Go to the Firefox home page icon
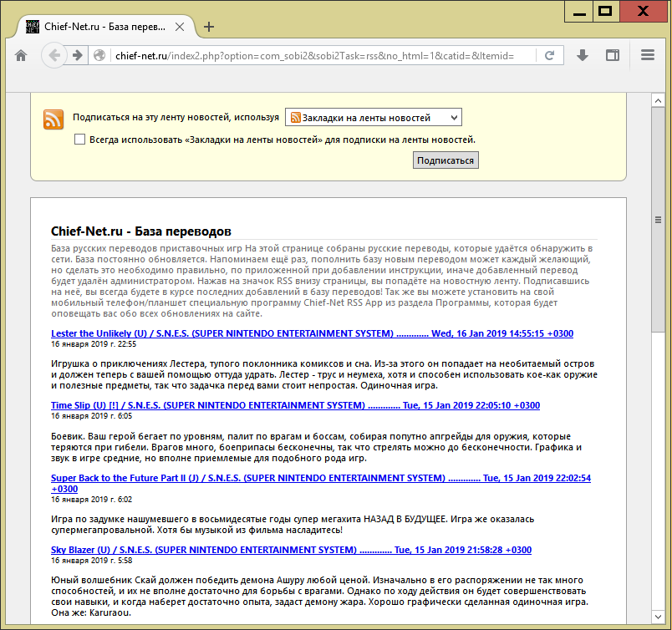This screenshot has width=672, height=630. point(21,55)
